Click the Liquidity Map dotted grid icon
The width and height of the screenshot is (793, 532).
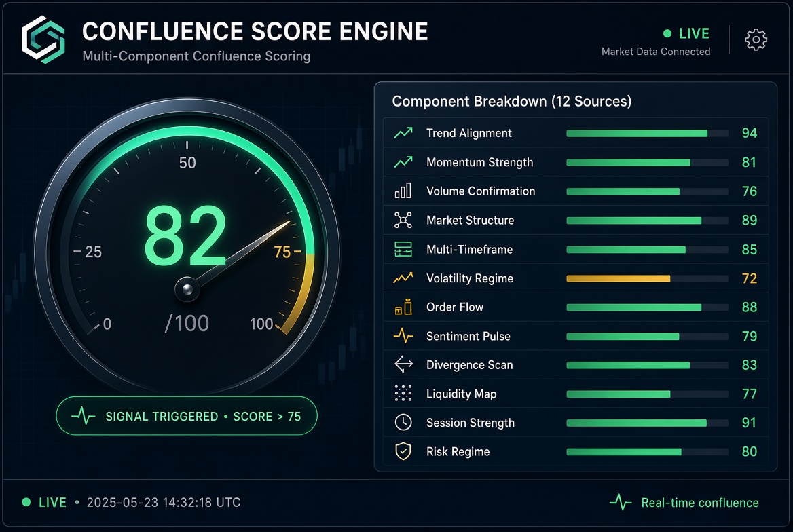click(403, 394)
